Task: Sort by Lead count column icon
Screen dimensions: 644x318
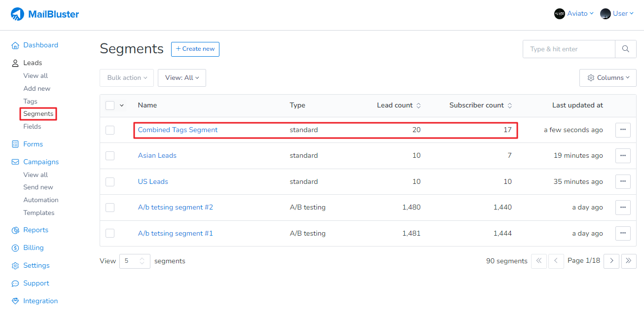Action: tap(419, 106)
